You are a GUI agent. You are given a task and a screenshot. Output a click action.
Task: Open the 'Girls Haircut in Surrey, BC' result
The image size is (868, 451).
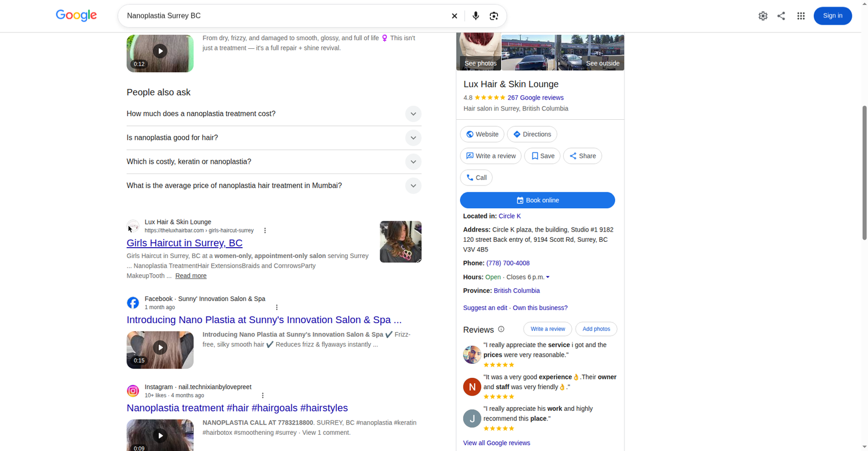tap(184, 243)
